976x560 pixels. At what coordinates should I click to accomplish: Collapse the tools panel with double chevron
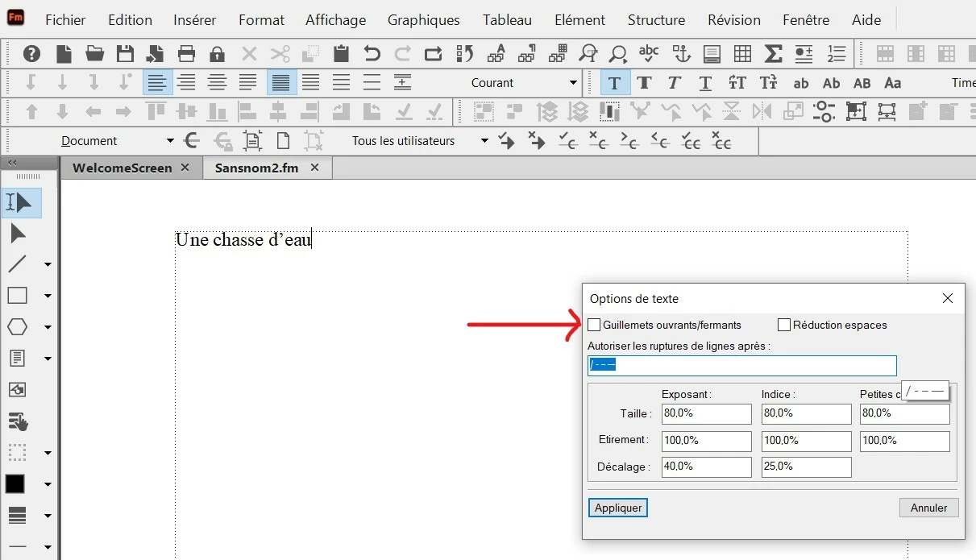[12, 163]
